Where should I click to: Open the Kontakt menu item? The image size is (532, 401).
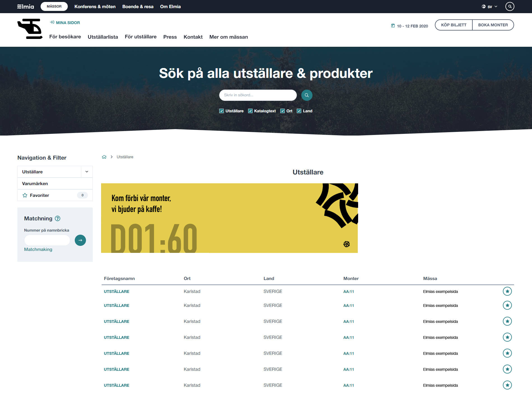pyautogui.click(x=193, y=37)
